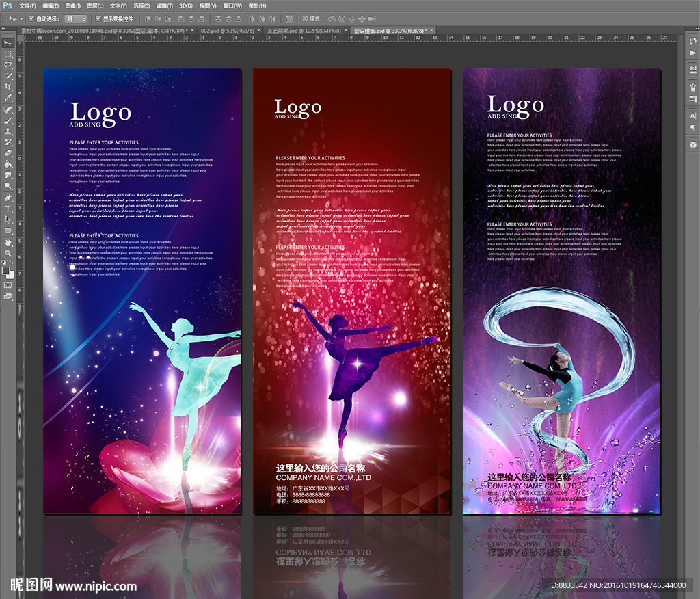This screenshot has height=599, width=700.
Task: Click the 3D camera video mode icon
Action: pos(372,18)
